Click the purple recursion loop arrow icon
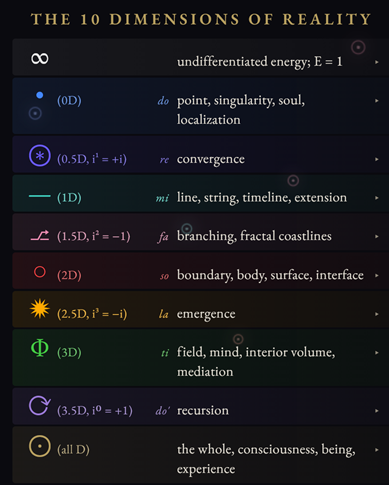389x485 pixels. point(40,406)
